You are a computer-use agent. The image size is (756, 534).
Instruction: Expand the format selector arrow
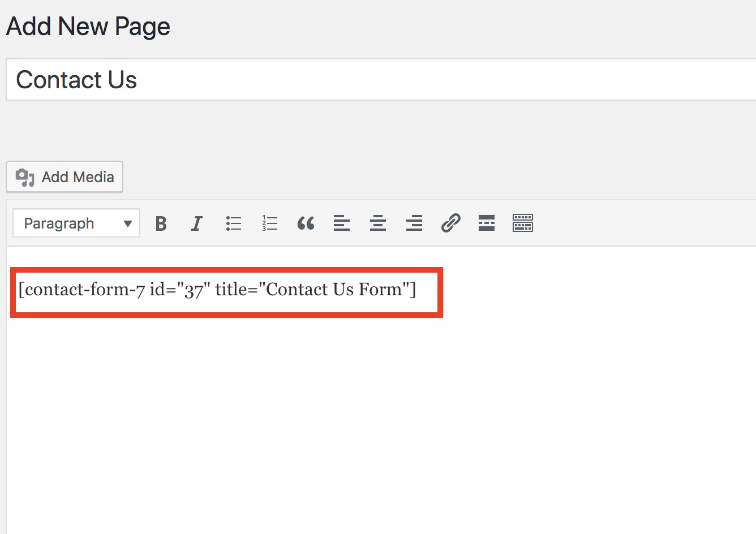click(x=127, y=223)
